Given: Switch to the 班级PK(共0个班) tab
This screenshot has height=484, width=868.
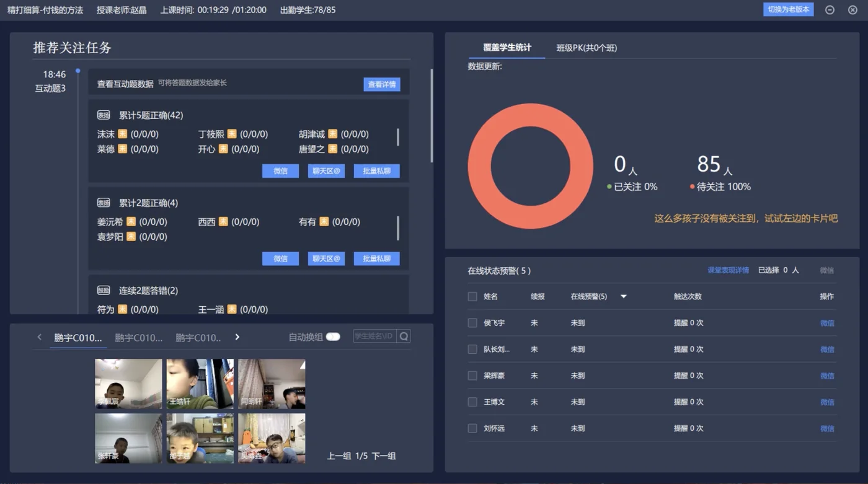Looking at the screenshot, I should [587, 48].
